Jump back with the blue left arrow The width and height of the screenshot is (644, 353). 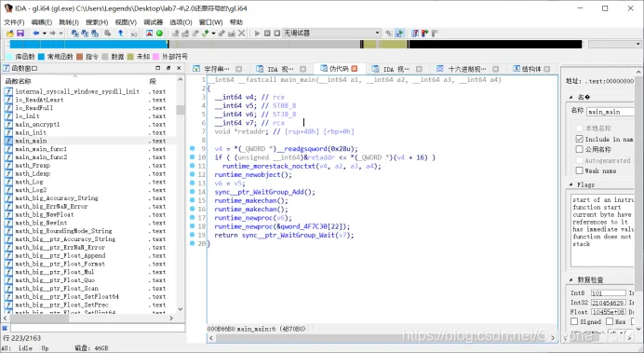[36, 34]
